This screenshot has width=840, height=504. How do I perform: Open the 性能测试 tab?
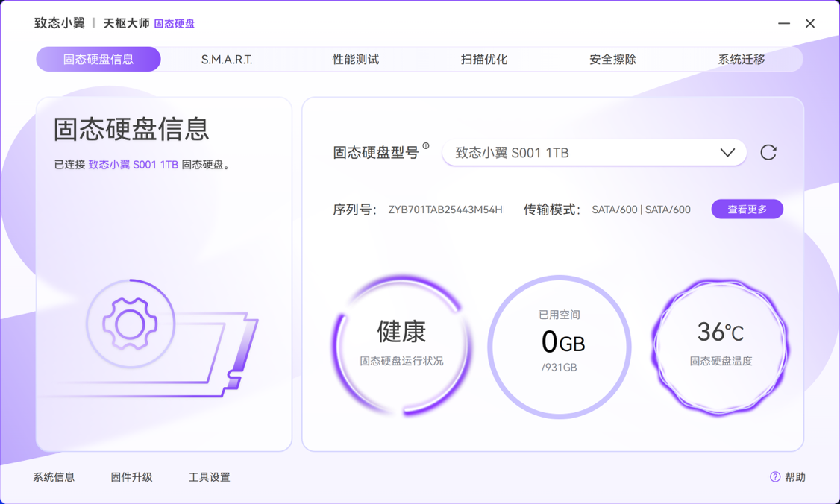[355, 58]
